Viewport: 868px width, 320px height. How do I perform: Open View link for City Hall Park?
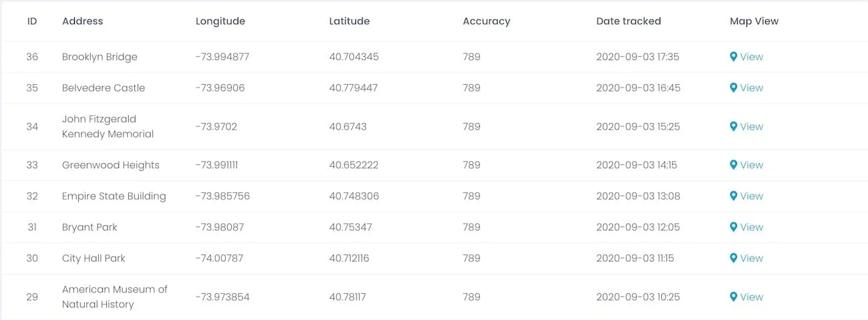pyautogui.click(x=751, y=258)
